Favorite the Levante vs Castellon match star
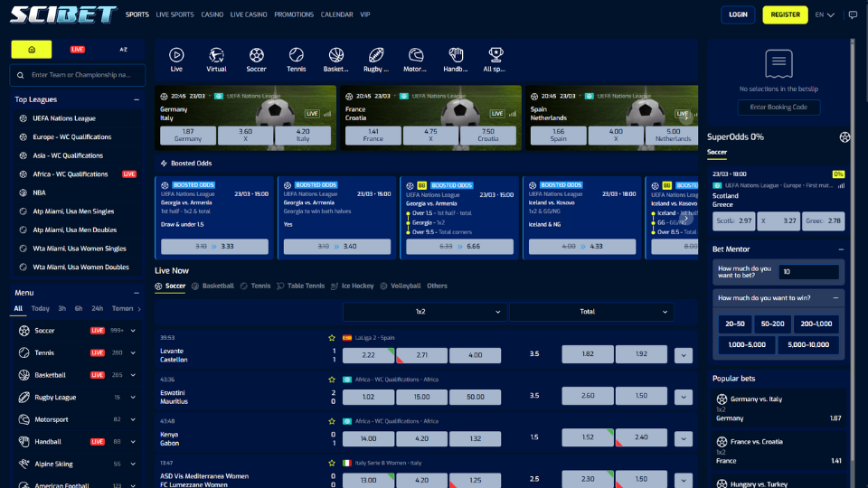The height and width of the screenshot is (488, 868). tap(332, 337)
